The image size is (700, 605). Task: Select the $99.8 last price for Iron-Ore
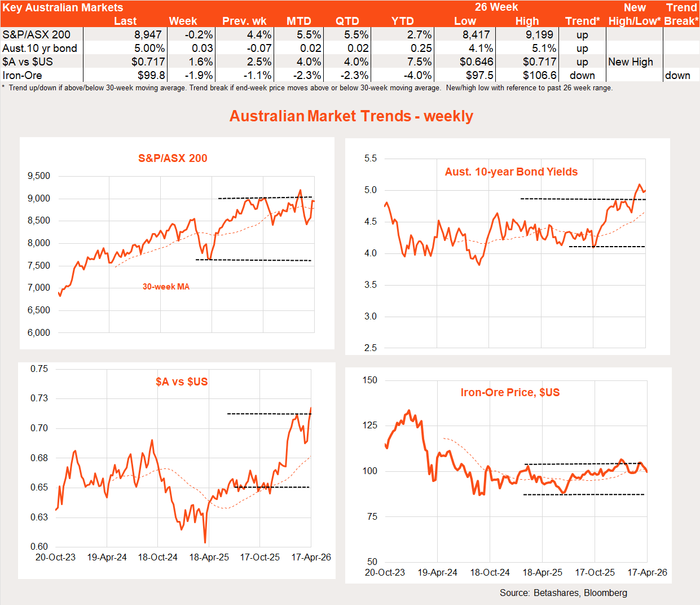pos(151,76)
